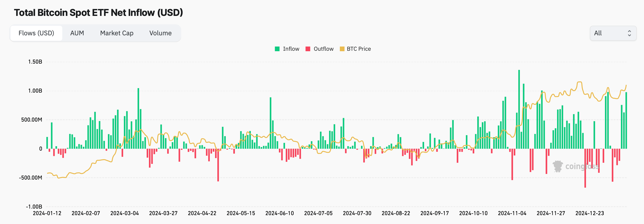Viewport: 644px width, 224px height.
Task: Click the 2024-07-05 date label
Action: tap(318, 213)
